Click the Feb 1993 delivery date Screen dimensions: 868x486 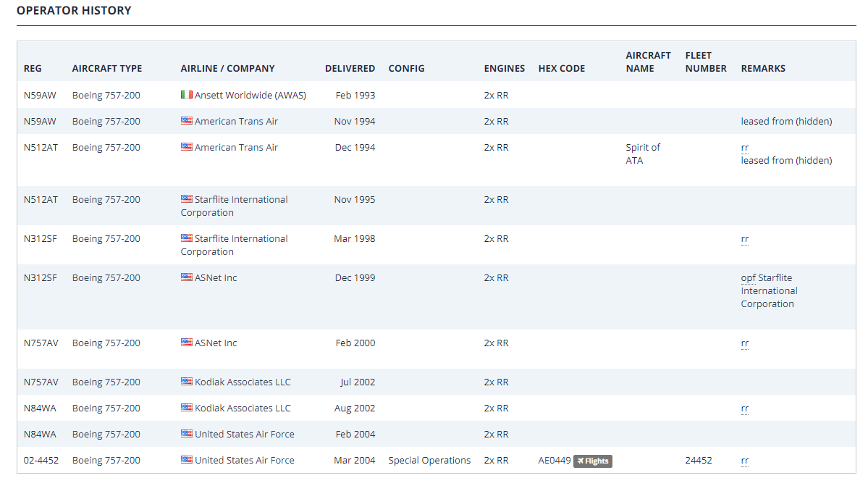tap(355, 95)
